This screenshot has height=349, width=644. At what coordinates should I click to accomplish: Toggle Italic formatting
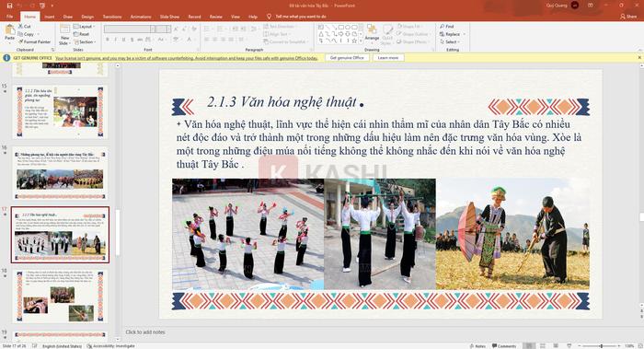click(115, 40)
